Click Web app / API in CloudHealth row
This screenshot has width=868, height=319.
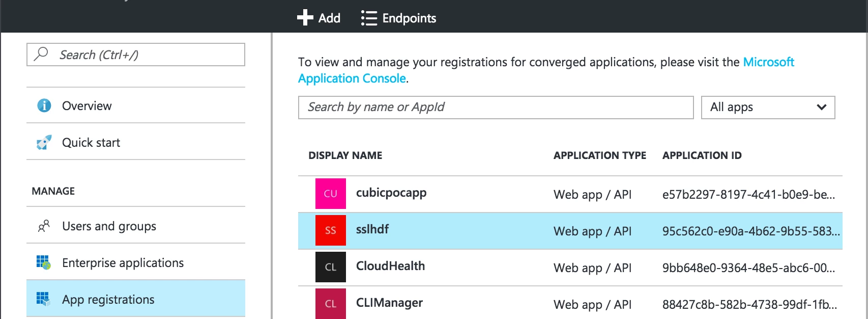[x=593, y=268]
